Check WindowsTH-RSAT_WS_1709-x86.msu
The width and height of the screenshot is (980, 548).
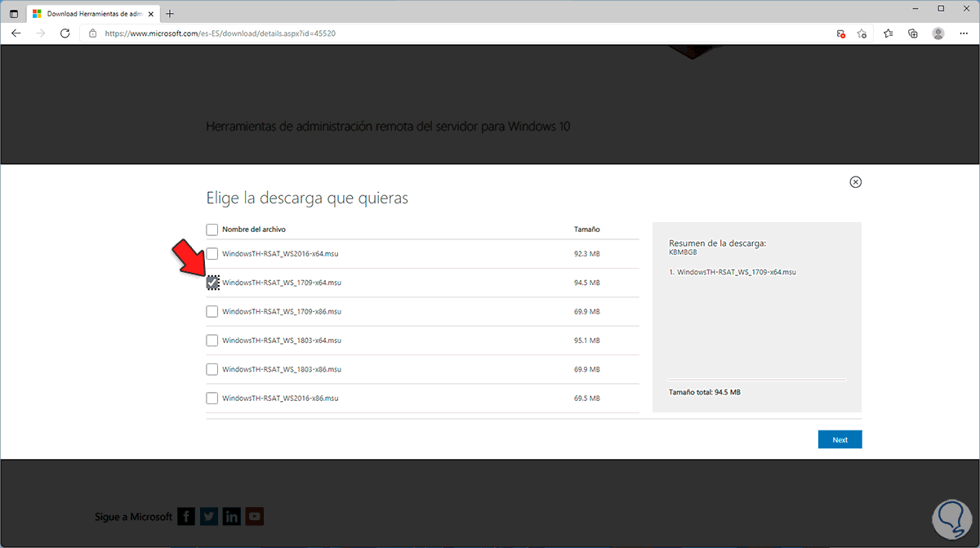pyautogui.click(x=212, y=311)
